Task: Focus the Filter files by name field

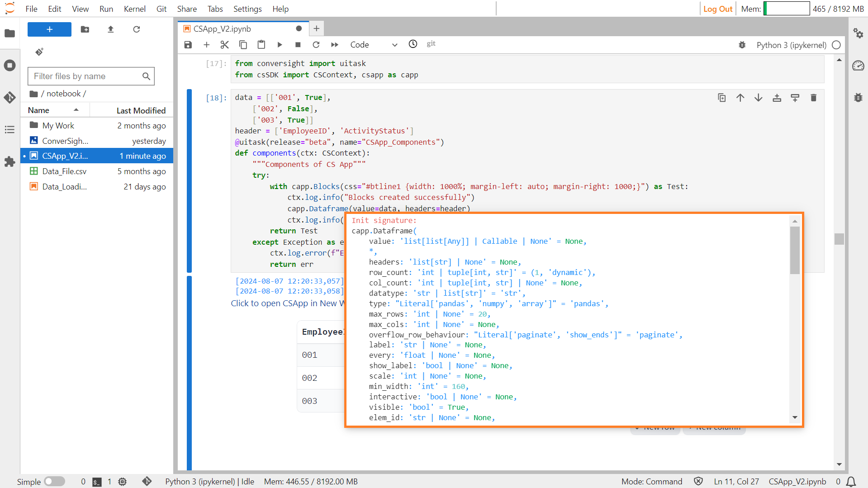Action: click(91, 76)
